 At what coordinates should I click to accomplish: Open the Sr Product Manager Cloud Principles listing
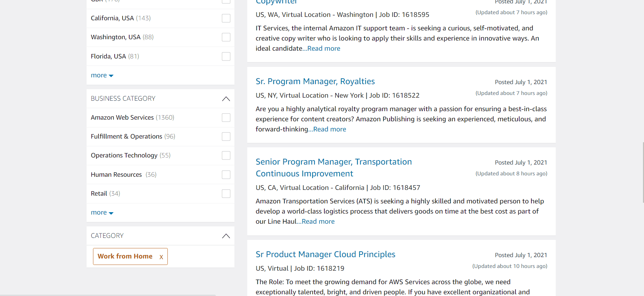click(325, 254)
